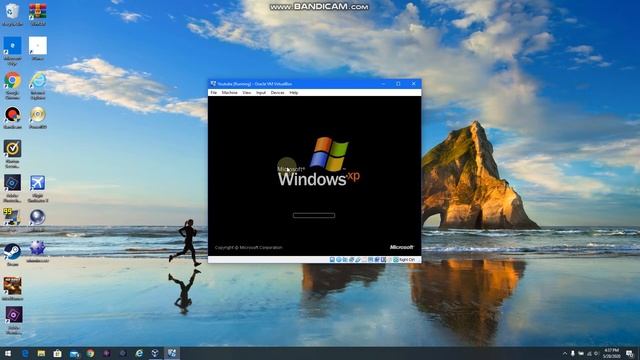The height and width of the screenshot is (360, 640).
Task: Open the white blank-page desktop shortcut
Action: (x=38, y=49)
